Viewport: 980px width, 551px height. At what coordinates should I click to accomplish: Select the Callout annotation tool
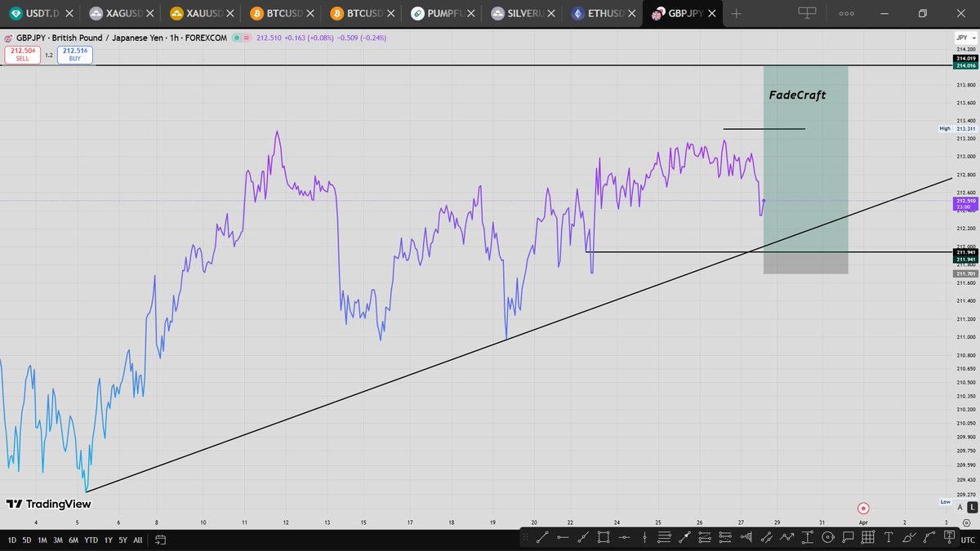pyautogui.click(x=848, y=537)
